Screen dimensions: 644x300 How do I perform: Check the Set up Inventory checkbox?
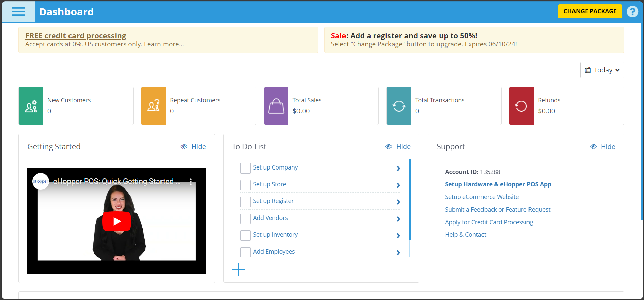tap(245, 235)
